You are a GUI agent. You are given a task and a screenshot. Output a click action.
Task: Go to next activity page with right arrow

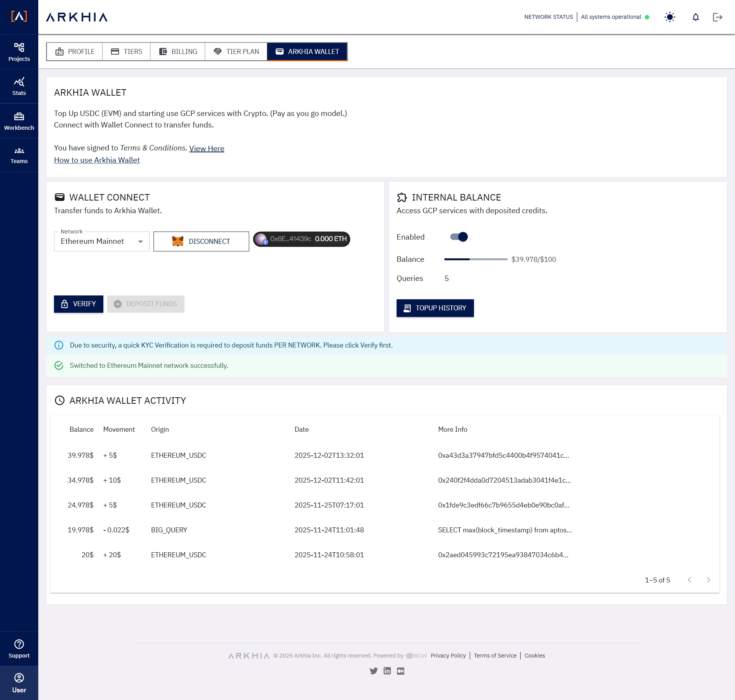(x=708, y=580)
